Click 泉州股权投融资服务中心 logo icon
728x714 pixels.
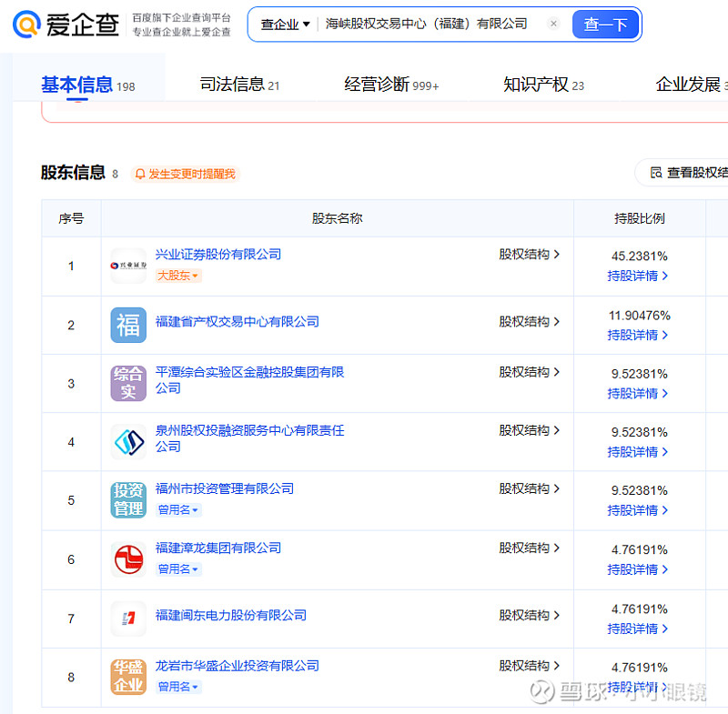click(x=128, y=442)
